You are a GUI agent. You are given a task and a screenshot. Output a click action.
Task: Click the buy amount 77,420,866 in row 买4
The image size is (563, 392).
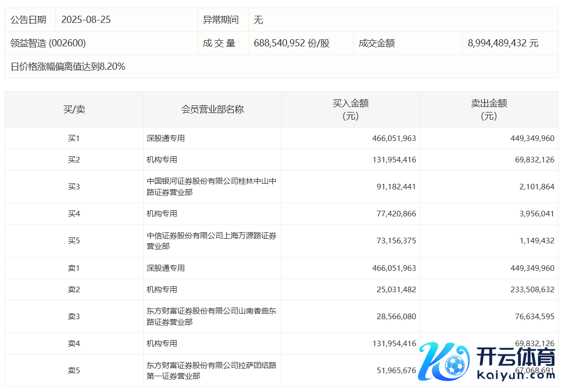click(394, 214)
